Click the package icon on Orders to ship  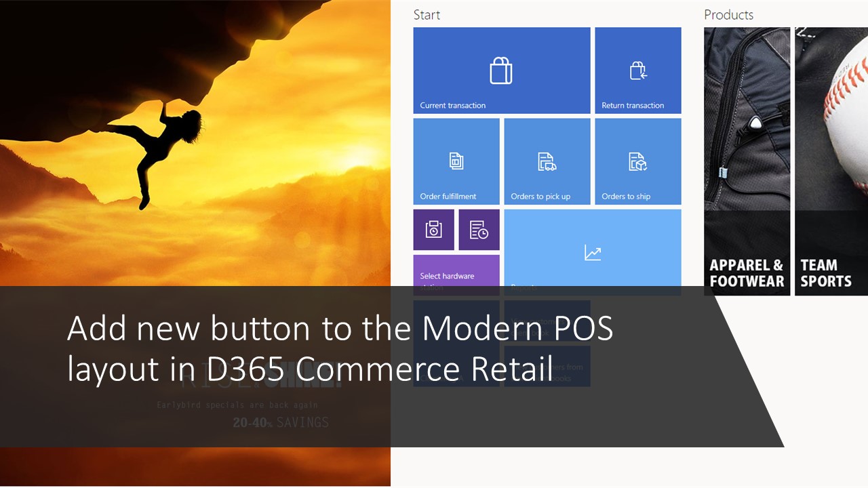[637, 161]
